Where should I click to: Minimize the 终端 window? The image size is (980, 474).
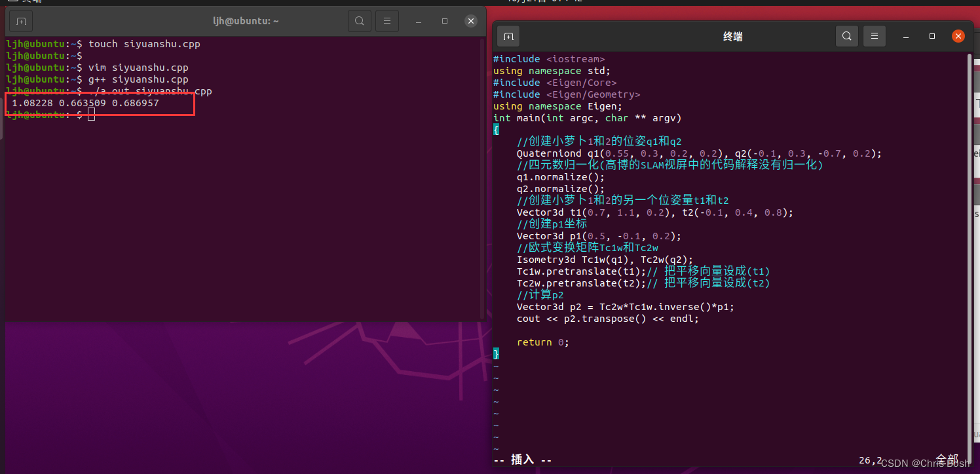click(906, 37)
